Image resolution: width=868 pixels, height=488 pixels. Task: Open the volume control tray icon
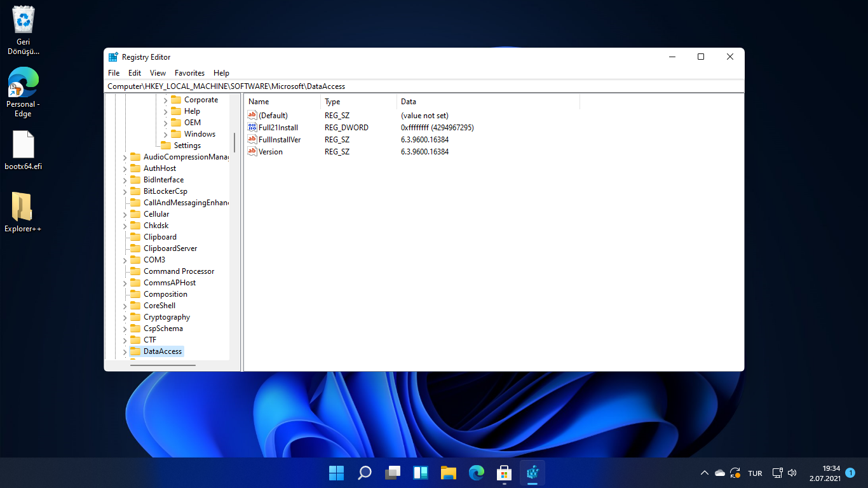coord(792,473)
